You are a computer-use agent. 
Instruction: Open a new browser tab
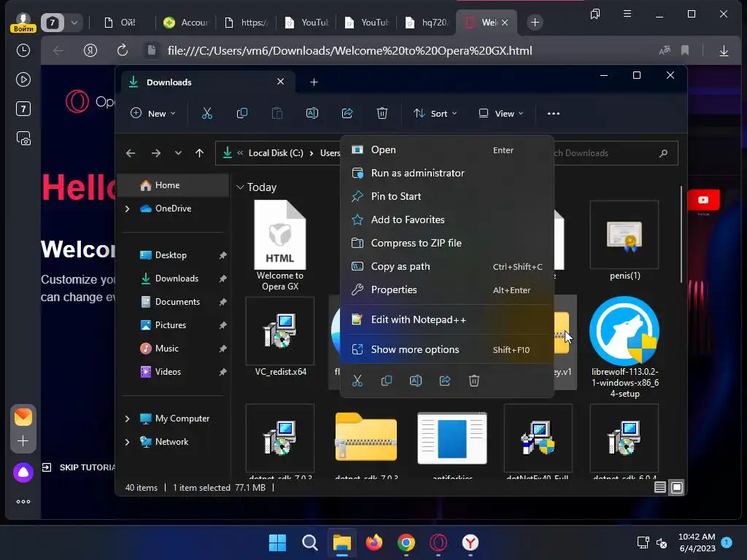click(535, 23)
